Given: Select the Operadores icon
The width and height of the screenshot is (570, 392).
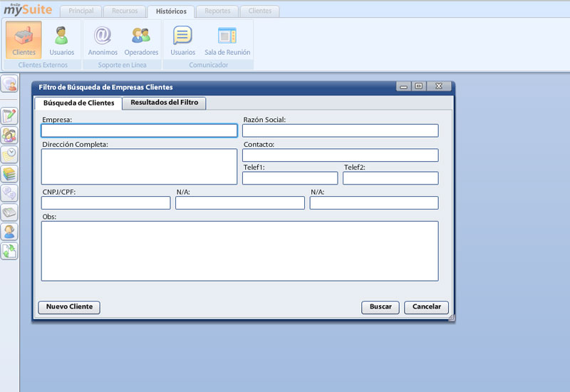Looking at the screenshot, I should click(x=141, y=39).
